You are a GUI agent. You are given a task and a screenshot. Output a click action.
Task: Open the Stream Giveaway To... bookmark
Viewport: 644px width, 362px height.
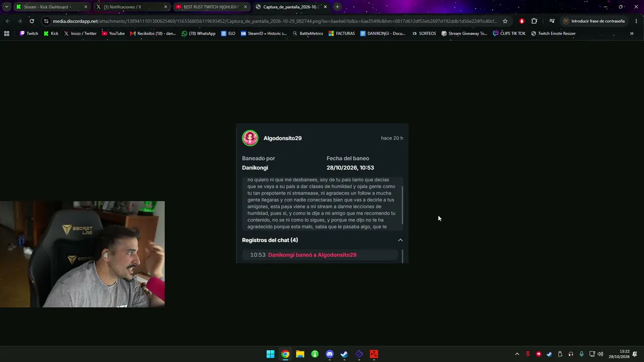[464, 34]
